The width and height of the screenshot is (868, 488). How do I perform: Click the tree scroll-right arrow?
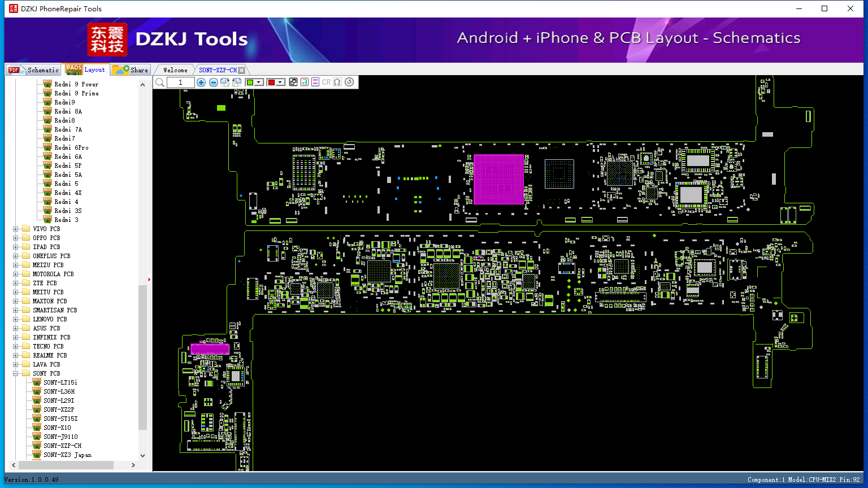point(133,465)
